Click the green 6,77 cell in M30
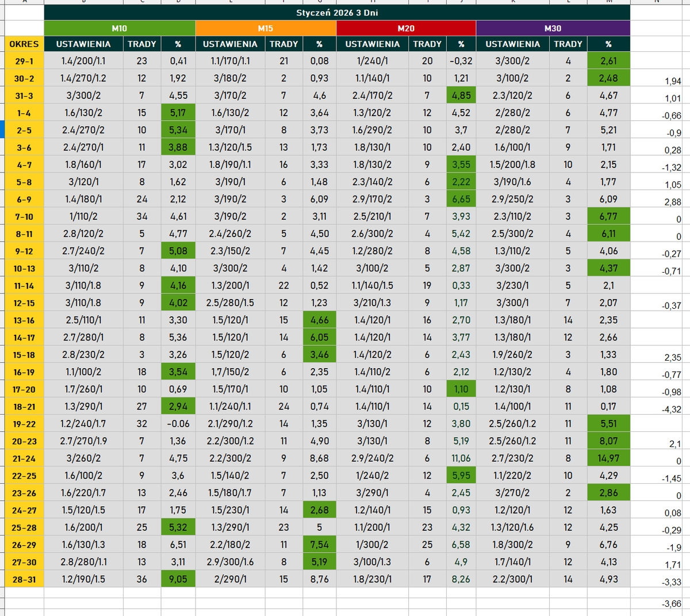The image size is (690, 616). click(608, 216)
